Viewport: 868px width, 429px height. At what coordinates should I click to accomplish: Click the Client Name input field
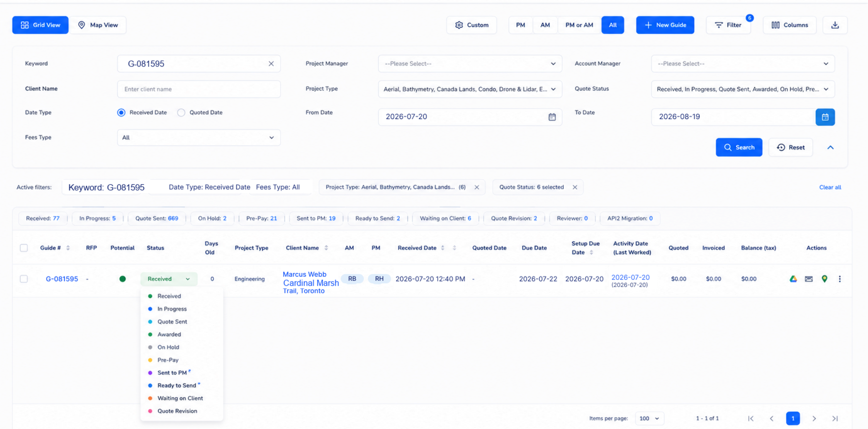point(199,89)
